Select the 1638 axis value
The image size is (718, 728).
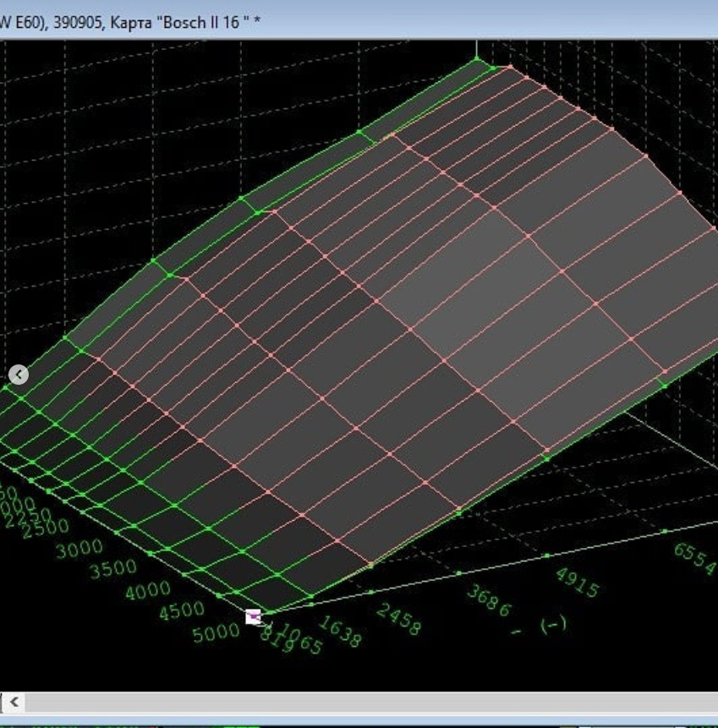click(x=341, y=632)
